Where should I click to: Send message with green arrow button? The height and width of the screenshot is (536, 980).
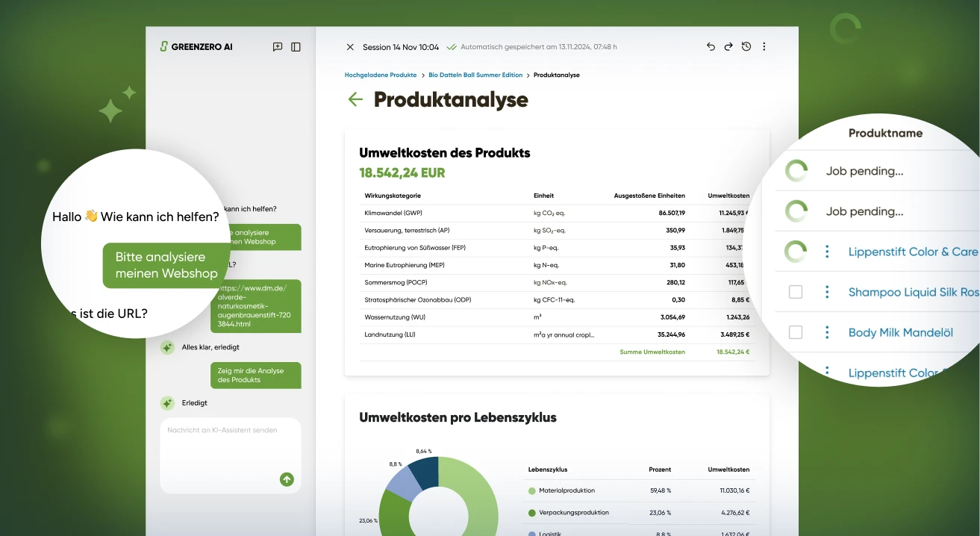(x=287, y=479)
